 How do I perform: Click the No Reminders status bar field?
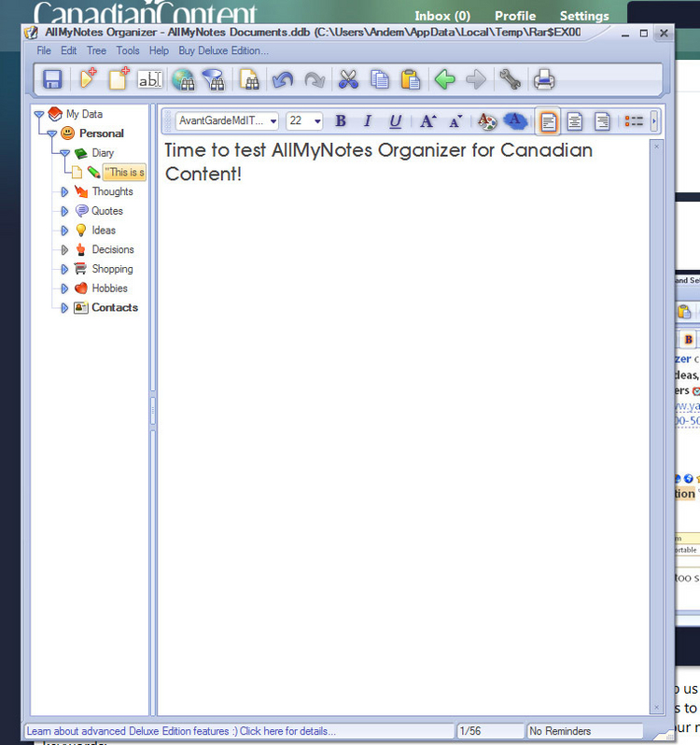(x=584, y=731)
